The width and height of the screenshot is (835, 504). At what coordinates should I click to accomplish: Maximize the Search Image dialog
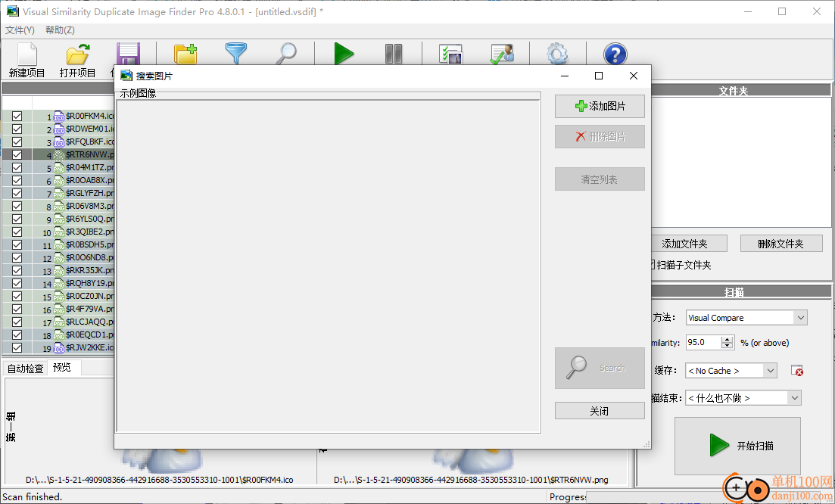599,76
